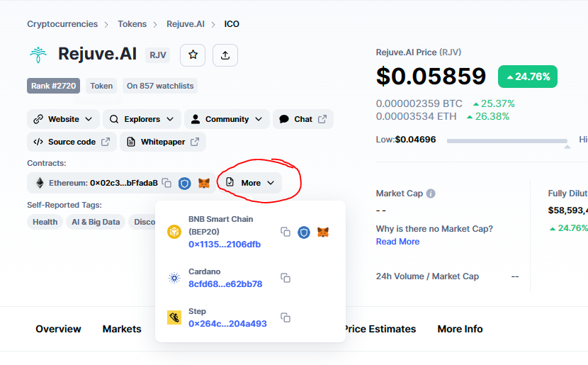Expand the Community dropdown
588x365 pixels.
point(227,119)
